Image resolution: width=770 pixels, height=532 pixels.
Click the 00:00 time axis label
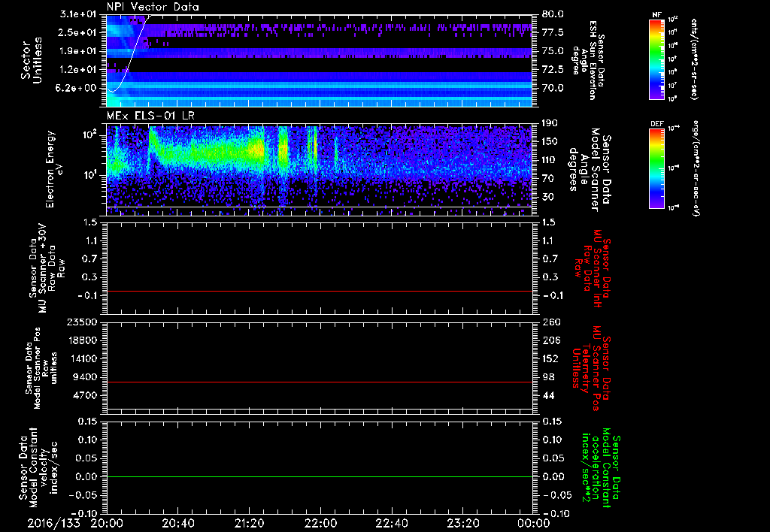(x=533, y=523)
